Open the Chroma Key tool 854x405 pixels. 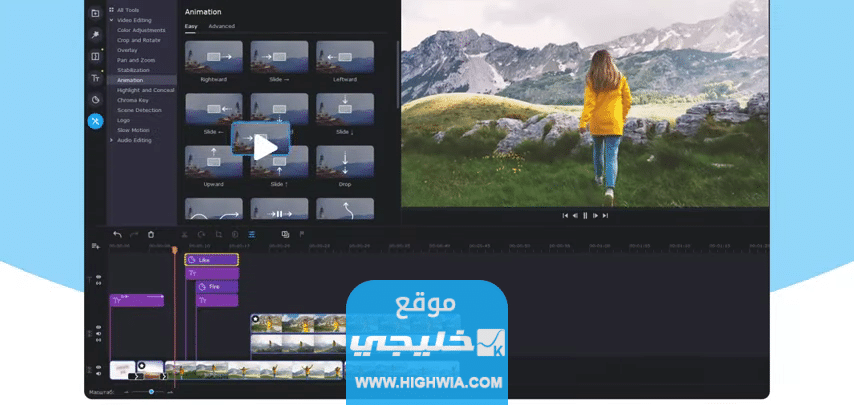(132, 100)
